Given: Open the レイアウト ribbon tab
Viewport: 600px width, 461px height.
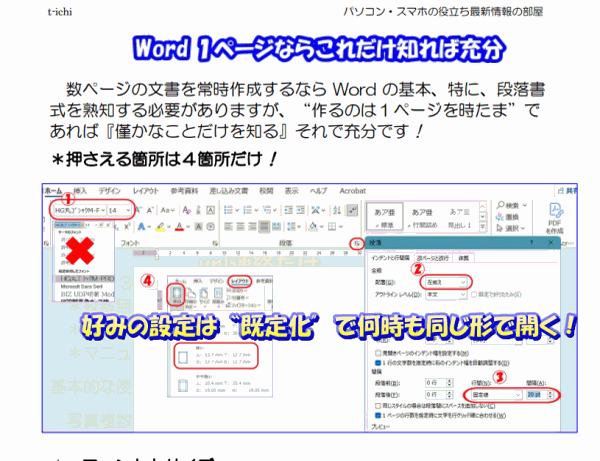Looking at the screenshot, I should pyautogui.click(x=146, y=191).
